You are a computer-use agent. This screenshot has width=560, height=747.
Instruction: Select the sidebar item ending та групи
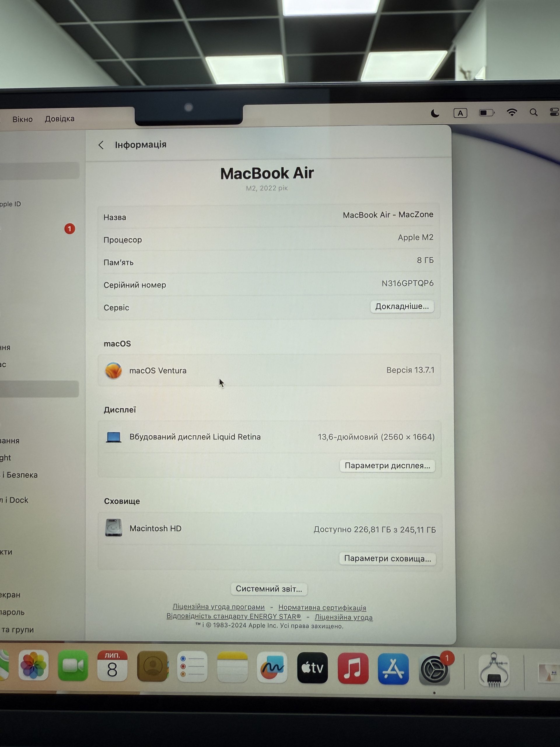pyautogui.click(x=17, y=630)
